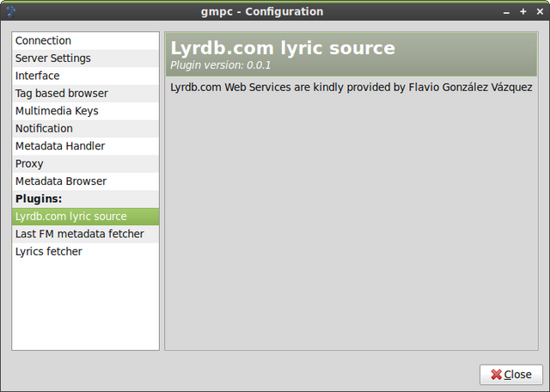Open Notification settings
The width and height of the screenshot is (550, 392).
(x=85, y=128)
